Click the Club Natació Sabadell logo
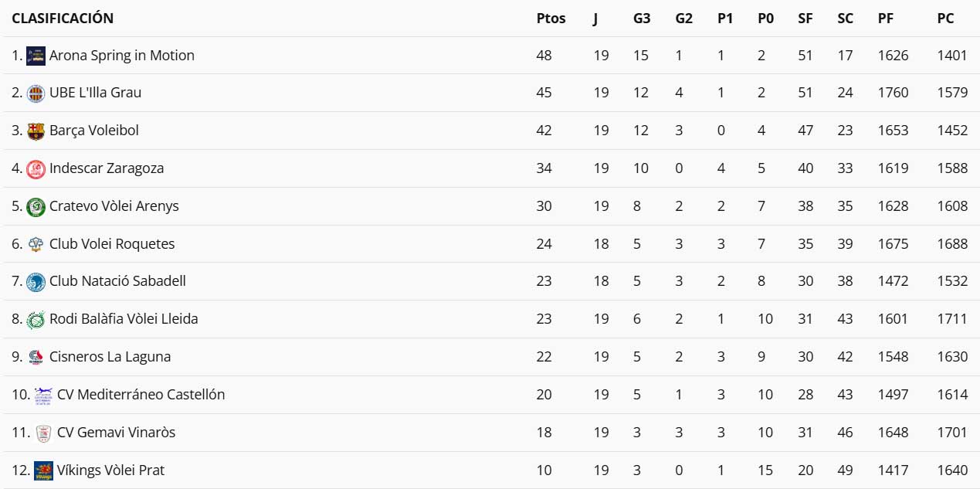 click(x=36, y=281)
